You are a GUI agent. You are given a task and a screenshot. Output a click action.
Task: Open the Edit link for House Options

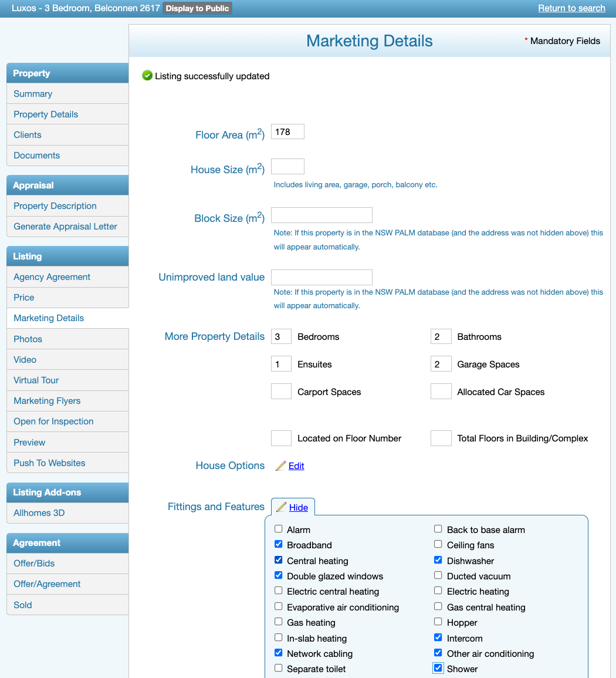tap(296, 466)
